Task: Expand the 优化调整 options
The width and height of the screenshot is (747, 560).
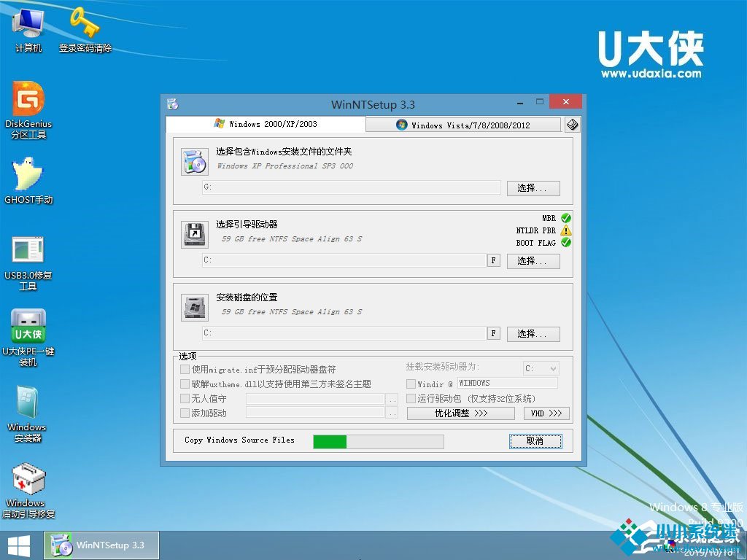Action: pos(460,413)
